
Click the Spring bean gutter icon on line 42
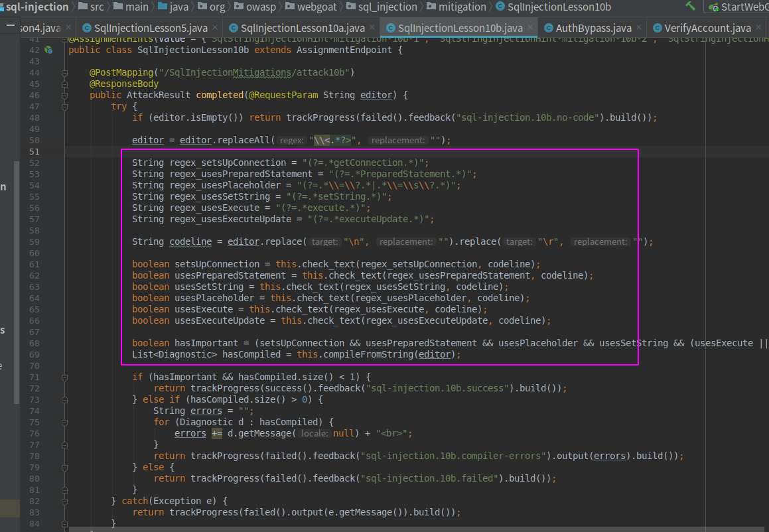coord(48,50)
